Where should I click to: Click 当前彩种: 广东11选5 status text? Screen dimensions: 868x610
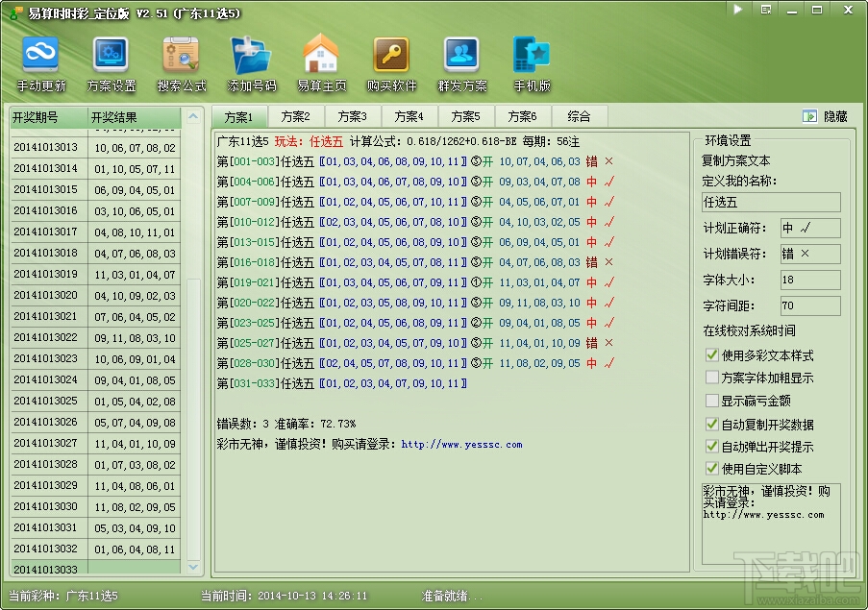[63, 596]
